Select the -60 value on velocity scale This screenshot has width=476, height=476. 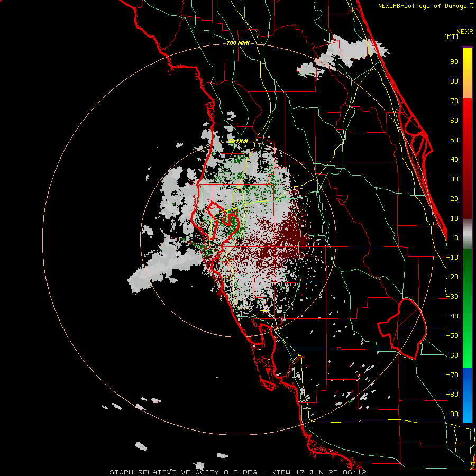[x=452, y=355]
